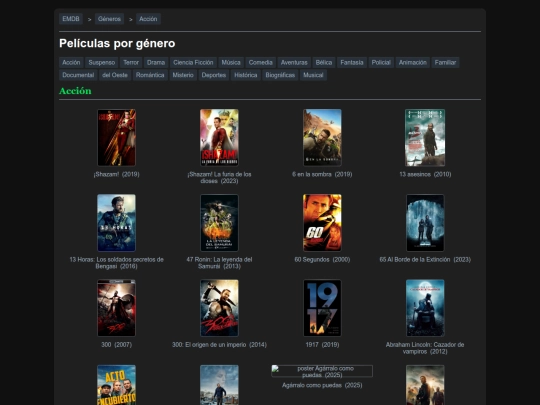Select the Bélica genre
The width and height of the screenshot is (540, 405).
pyautogui.click(x=324, y=62)
